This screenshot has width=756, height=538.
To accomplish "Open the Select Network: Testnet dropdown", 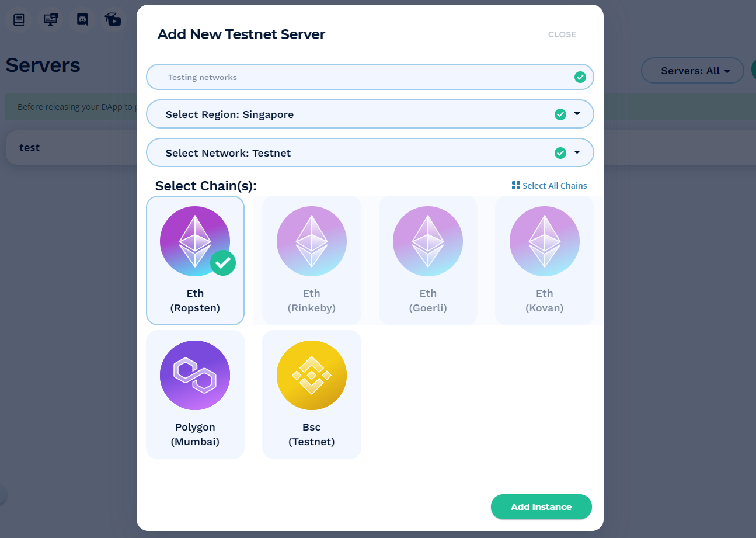I will tap(370, 153).
